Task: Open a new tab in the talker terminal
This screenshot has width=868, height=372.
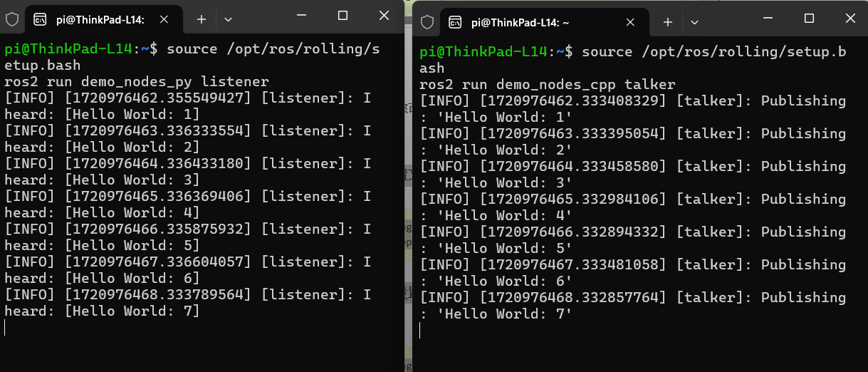Action: [x=668, y=22]
